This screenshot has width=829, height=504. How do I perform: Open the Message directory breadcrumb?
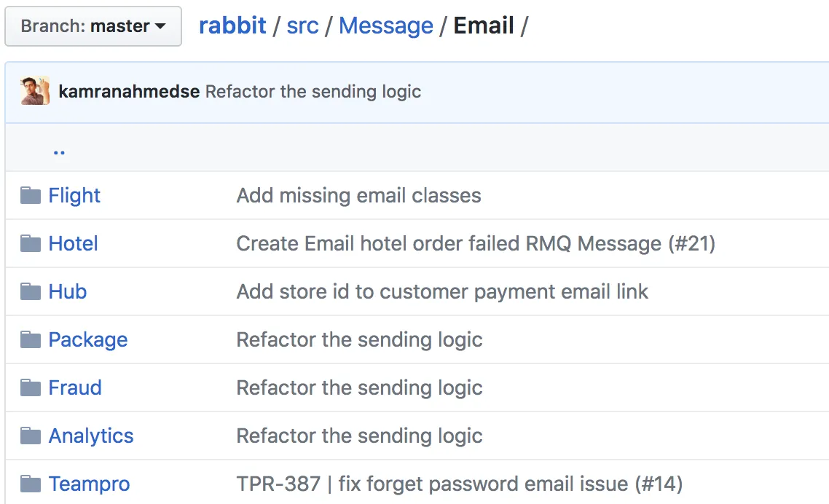(386, 25)
